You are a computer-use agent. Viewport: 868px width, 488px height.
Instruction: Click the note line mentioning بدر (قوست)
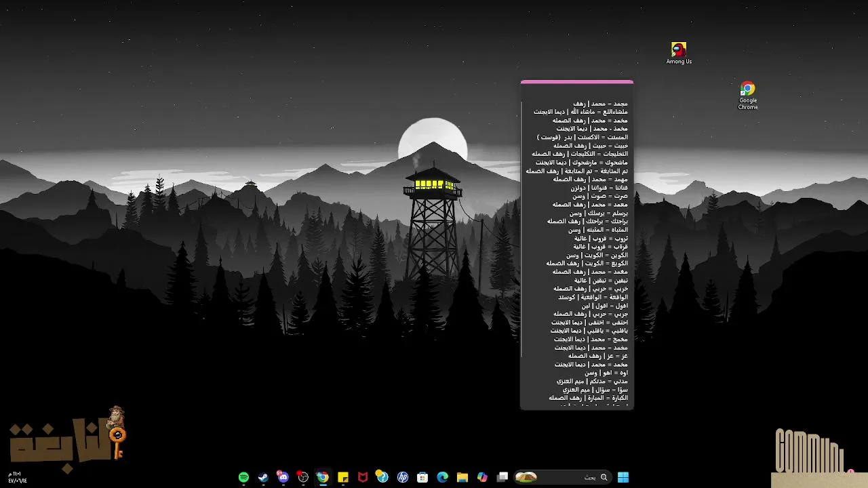click(583, 137)
